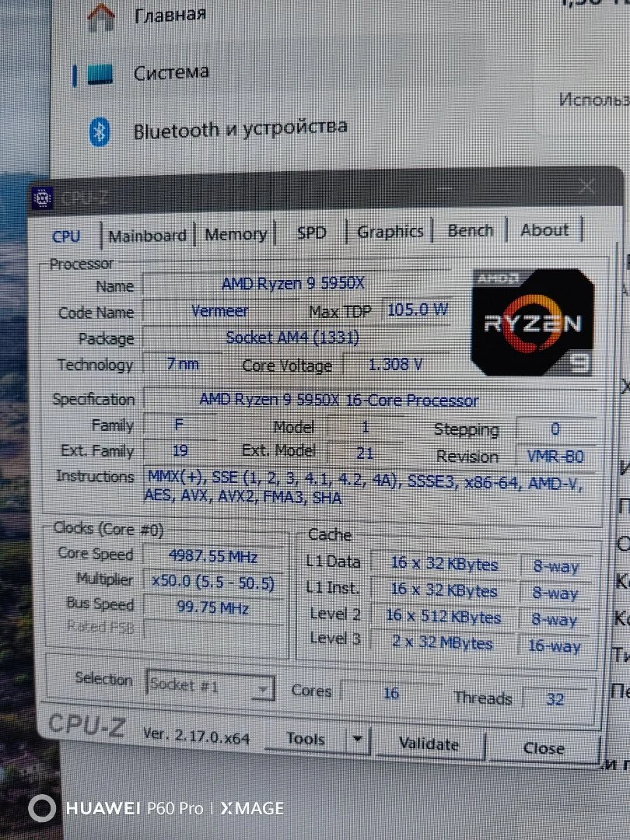
Task: Switch to the Bench tab
Action: pos(470,230)
